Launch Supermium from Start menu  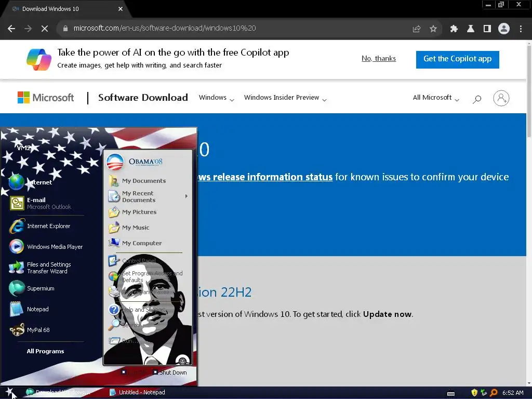pyautogui.click(x=32, y=288)
